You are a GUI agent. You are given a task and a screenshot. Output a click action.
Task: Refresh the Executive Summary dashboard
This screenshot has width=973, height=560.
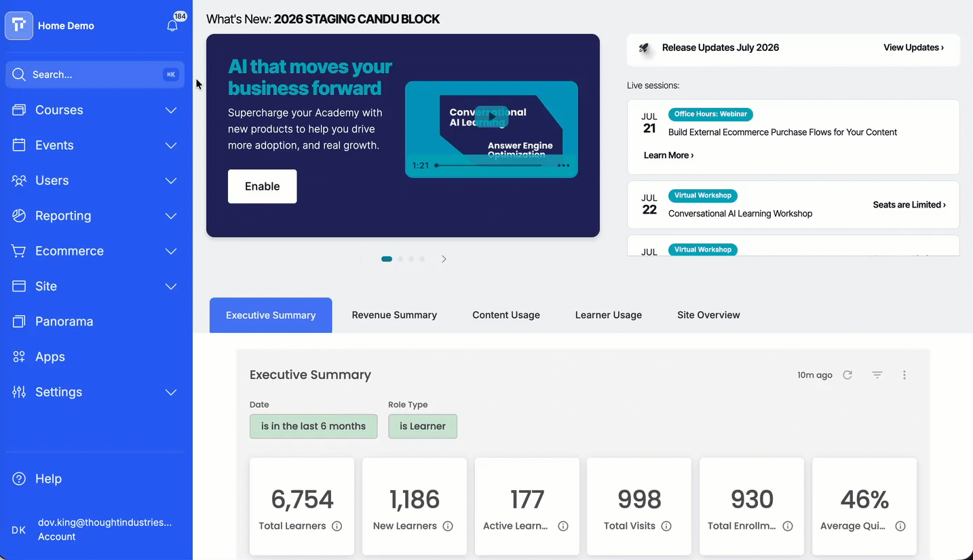coord(847,375)
